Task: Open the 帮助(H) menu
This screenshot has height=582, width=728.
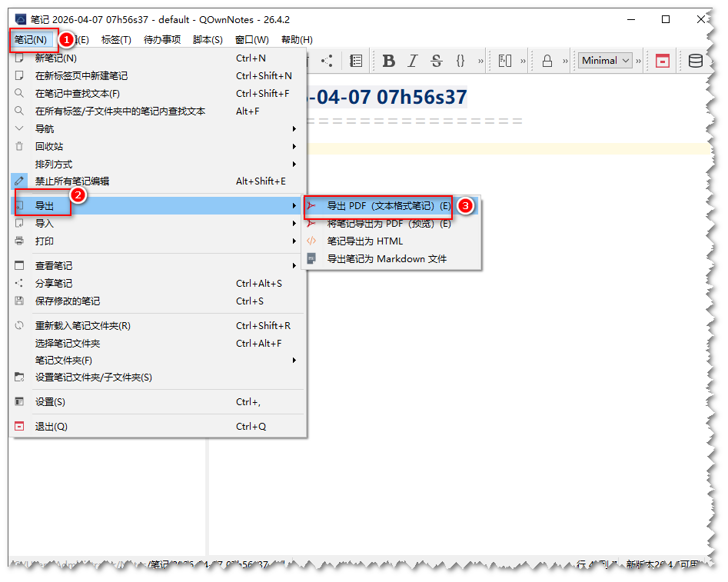Action: [298, 40]
